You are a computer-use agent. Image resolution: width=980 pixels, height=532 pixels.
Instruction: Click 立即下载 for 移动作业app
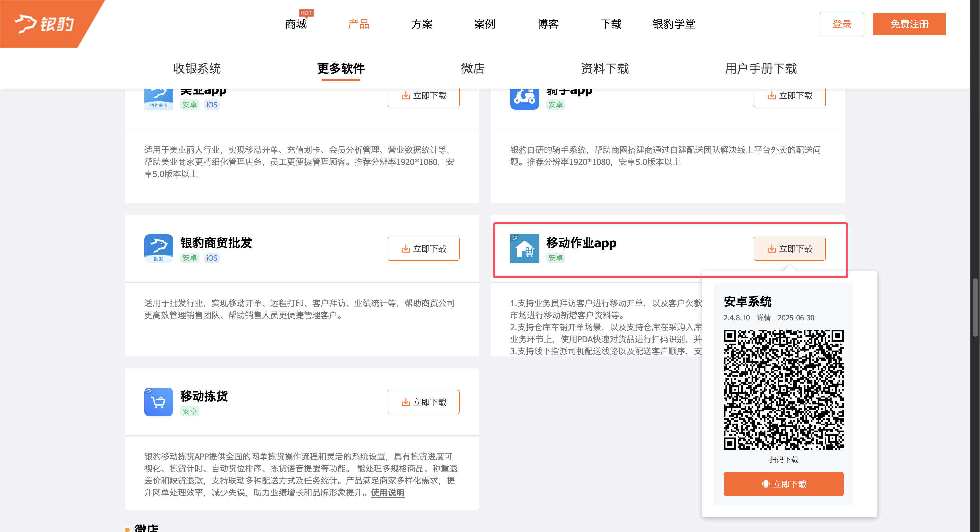tap(789, 249)
